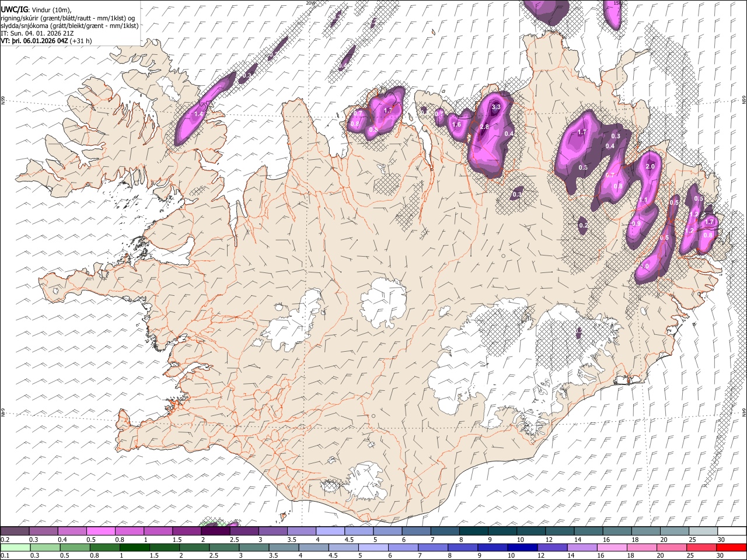Click the '0.2' value on the map itself
The height and width of the screenshot is (560, 747).
pos(583,226)
